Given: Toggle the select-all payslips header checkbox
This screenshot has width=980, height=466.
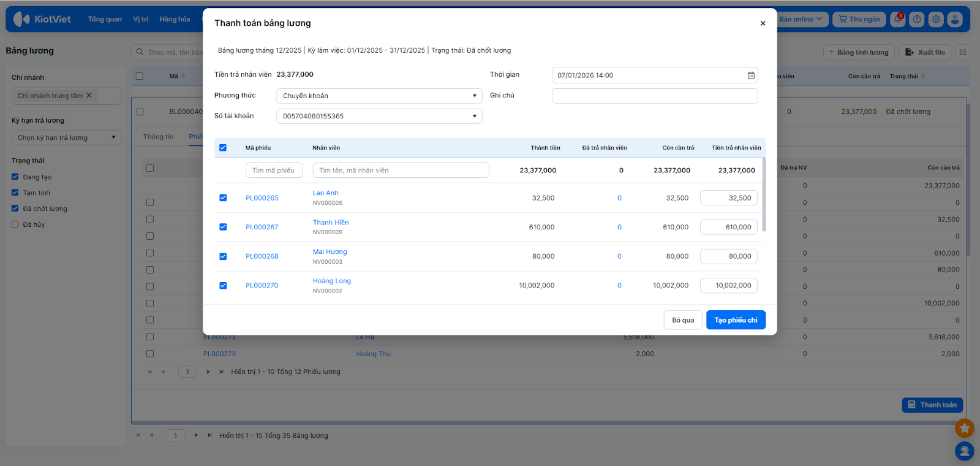Looking at the screenshot, I should pos(223,148).
